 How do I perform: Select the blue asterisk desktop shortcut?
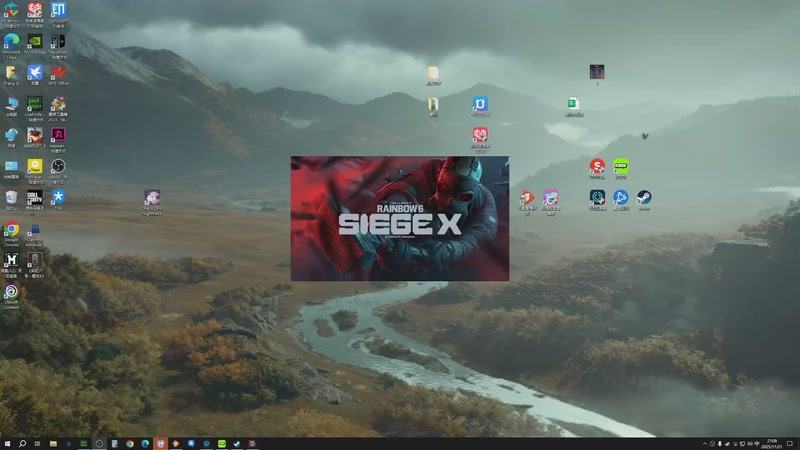[x=58, y=197]
